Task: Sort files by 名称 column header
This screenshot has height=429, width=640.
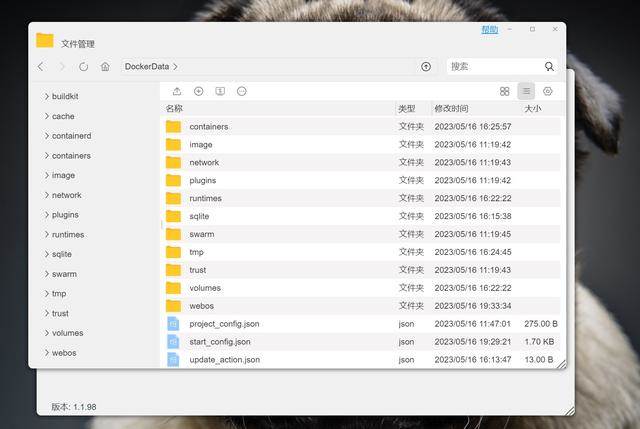Action: click(175, 108)
